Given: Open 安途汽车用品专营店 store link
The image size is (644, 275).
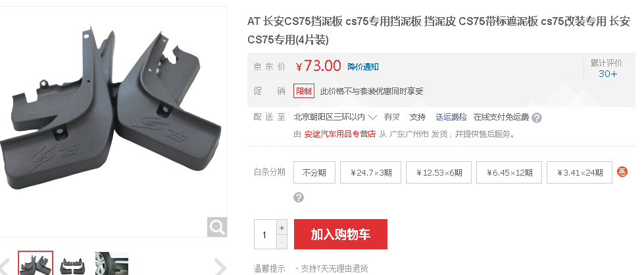Looking at the screenshot, I should point(340,134).
